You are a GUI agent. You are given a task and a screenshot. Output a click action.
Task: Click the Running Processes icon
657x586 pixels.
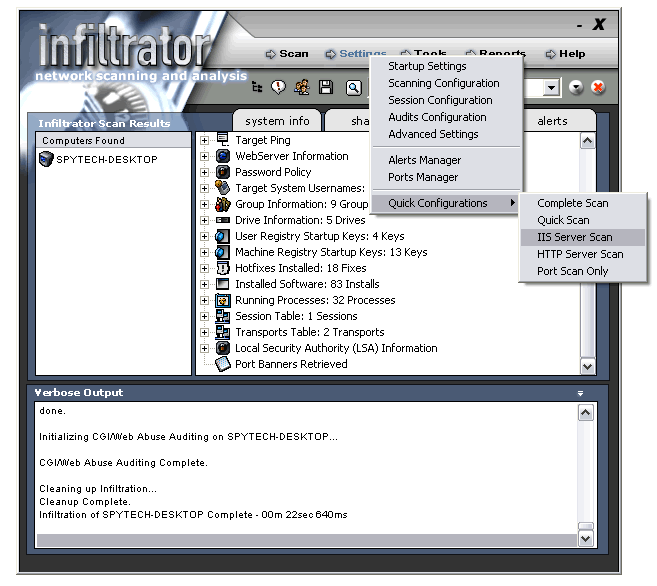(x=223, y=300)
